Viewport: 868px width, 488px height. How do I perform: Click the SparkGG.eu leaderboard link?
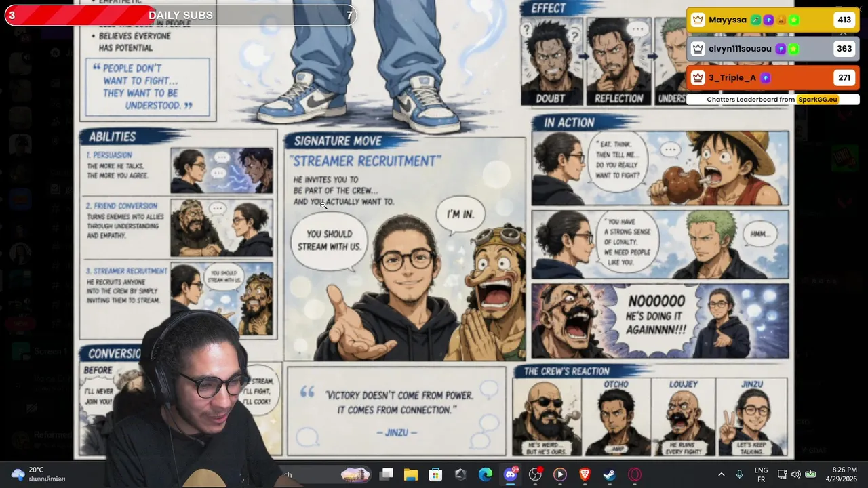click(x=817, y=99)
